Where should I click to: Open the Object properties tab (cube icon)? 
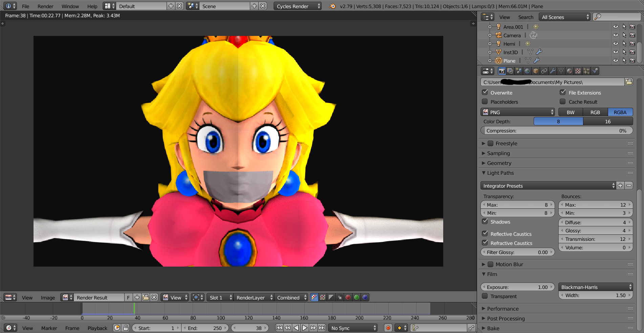[x=536, y=71]
